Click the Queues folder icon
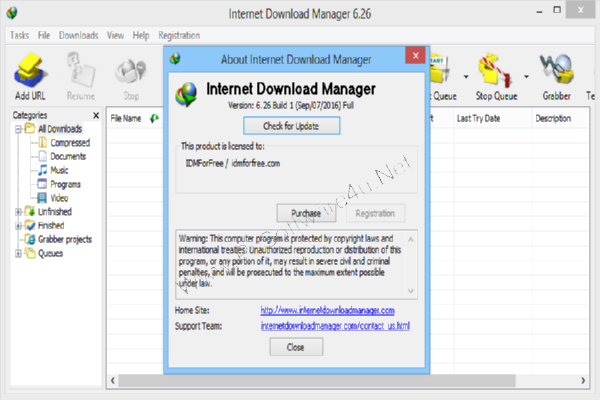 (x=30, y=253)
